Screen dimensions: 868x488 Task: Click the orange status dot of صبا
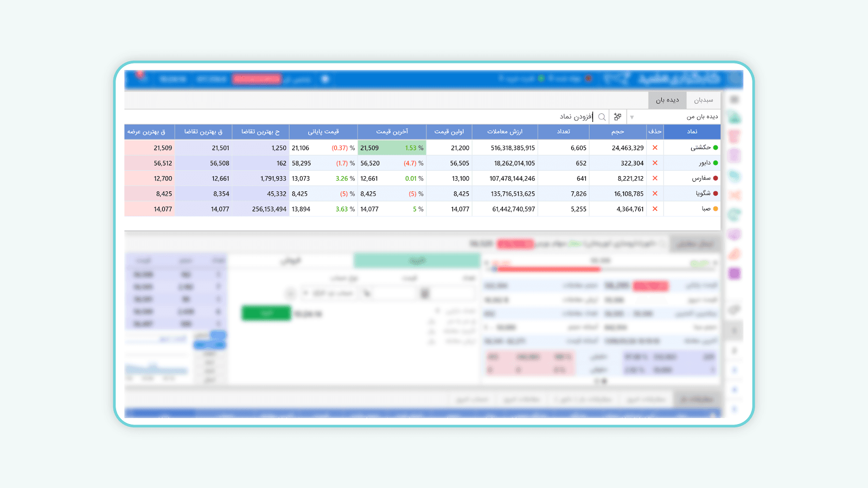tap(716, 209)
